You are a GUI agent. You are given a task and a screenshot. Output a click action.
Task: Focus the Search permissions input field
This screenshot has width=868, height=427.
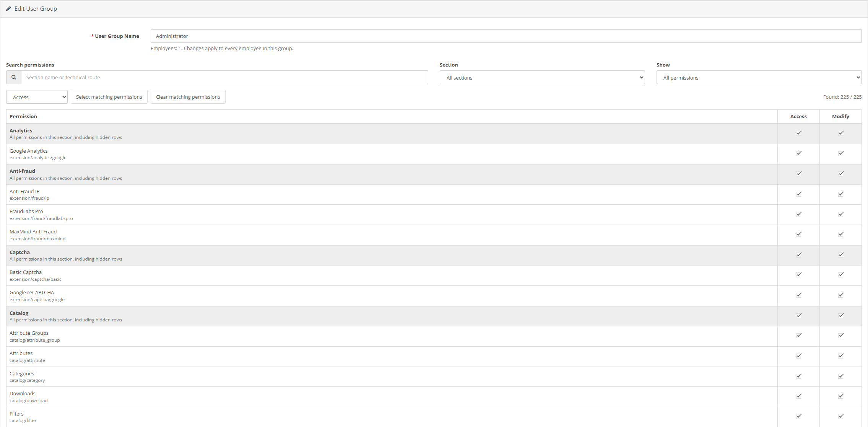[x=224, y=77]
